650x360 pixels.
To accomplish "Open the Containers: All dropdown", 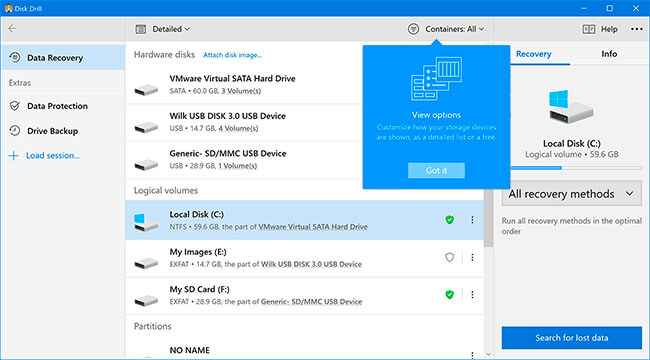I will pos(454,29).
